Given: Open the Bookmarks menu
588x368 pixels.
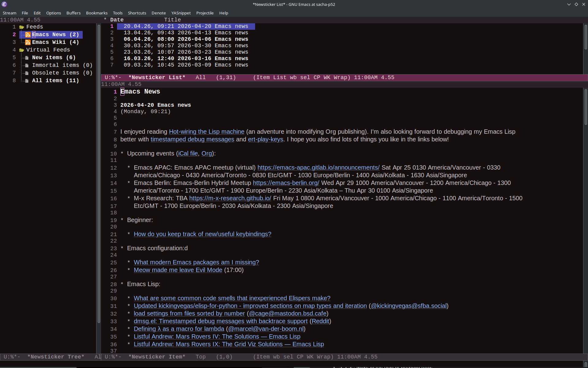Looking at the screenshot, I should pos(97,13).
